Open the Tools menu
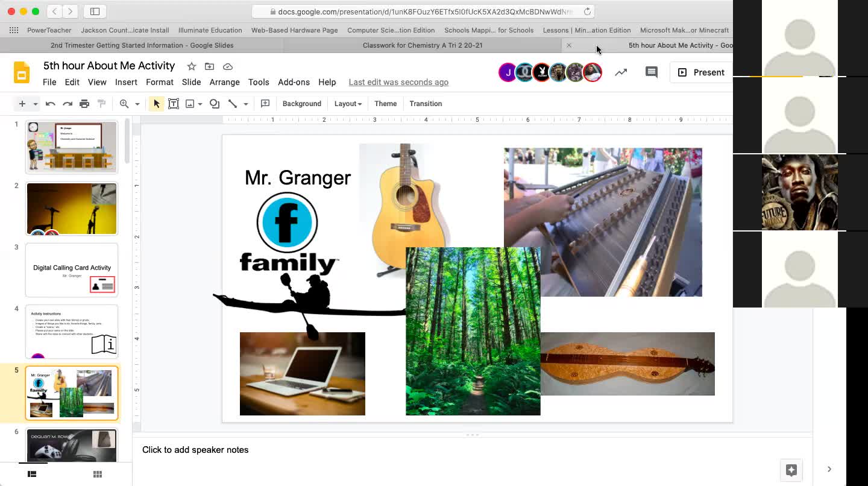Image resolution: width=868 pixels, height=486 pixels. [259, 82]
